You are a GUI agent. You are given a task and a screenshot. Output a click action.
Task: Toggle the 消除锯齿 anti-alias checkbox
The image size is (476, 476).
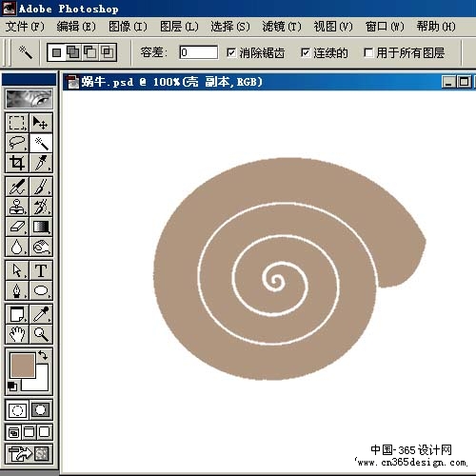231,52
